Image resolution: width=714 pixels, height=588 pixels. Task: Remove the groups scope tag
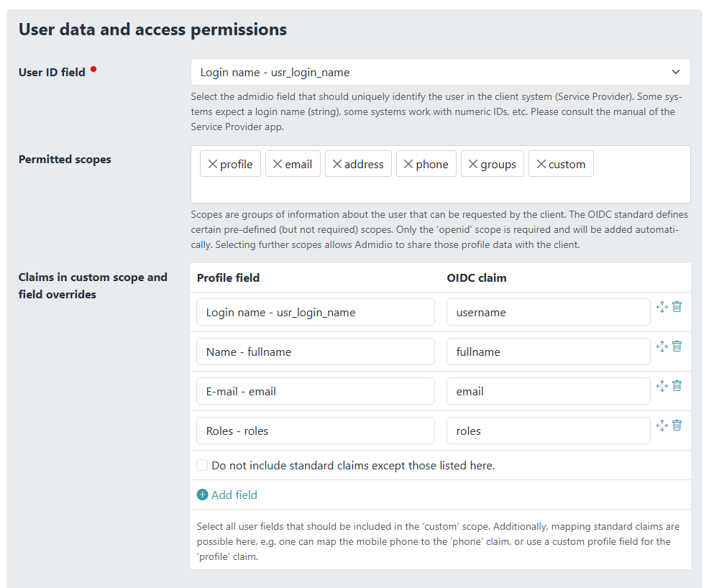(x=472, y=165)
